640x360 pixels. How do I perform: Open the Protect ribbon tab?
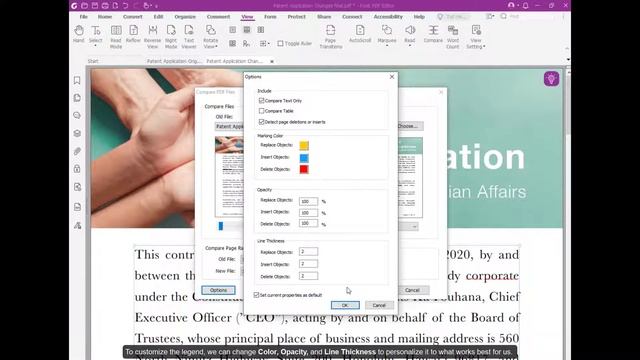296,17
